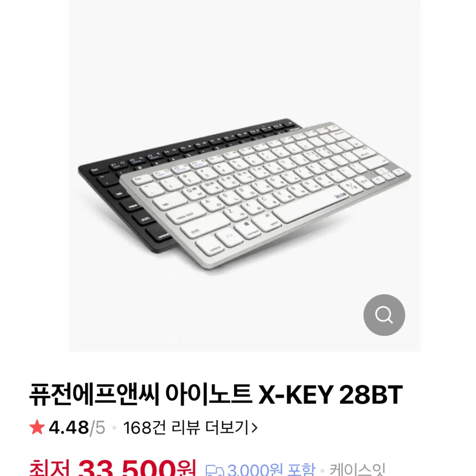Open the lowest price 33,500원

point(137,468)
